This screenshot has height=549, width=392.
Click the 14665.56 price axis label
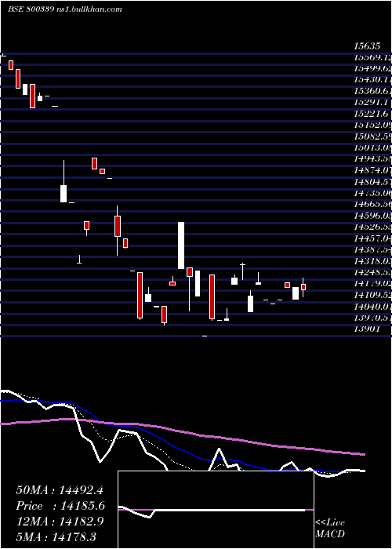[372, 204]
